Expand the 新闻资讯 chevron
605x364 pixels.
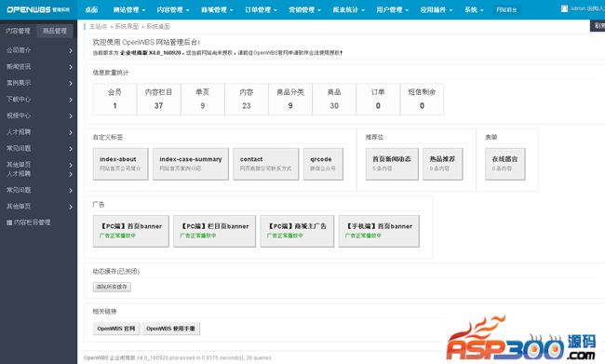tap(71, 67)
